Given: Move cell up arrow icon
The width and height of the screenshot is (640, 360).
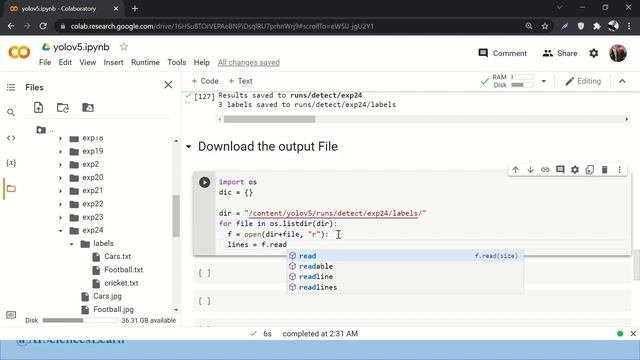Looking at the screenshot, I should [516, 169].
